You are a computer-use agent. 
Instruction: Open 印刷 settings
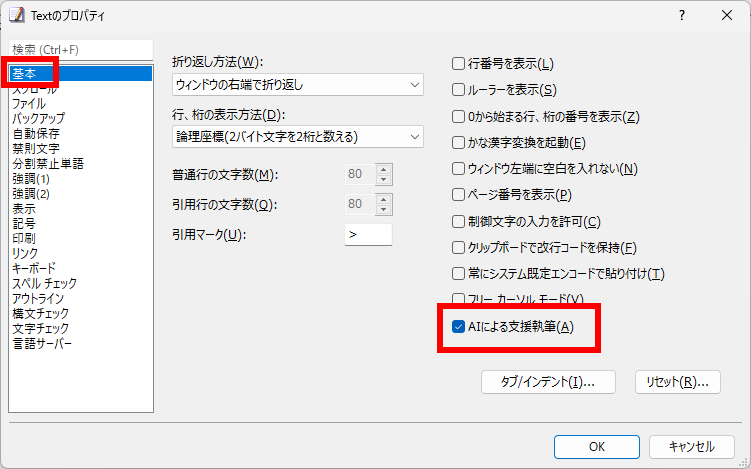(80, 239)
